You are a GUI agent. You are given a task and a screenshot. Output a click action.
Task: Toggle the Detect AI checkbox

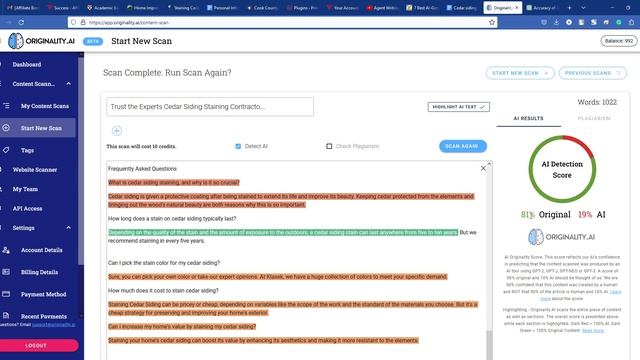238,146
